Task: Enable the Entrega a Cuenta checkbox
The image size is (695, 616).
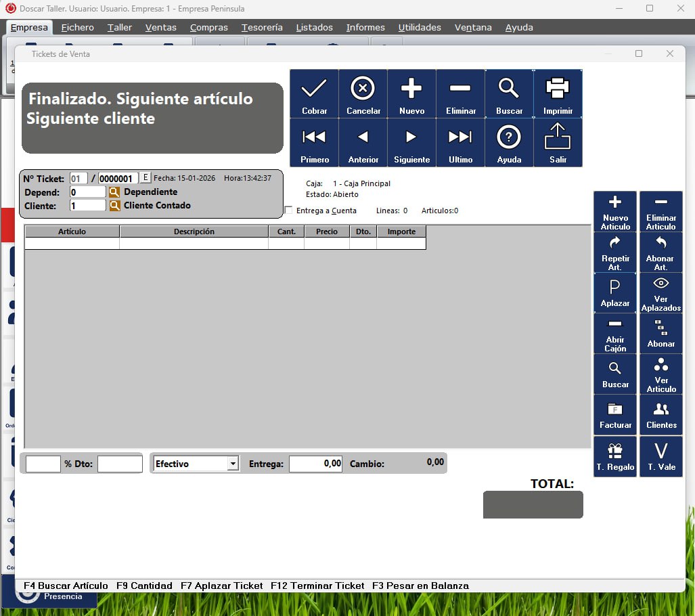Action: point(289,211)
